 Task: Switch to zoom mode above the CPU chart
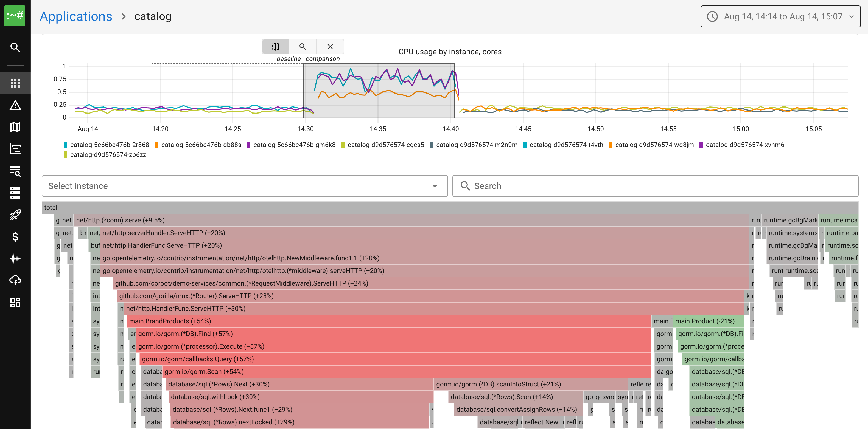pyautogui.click(x=303, y=46)
